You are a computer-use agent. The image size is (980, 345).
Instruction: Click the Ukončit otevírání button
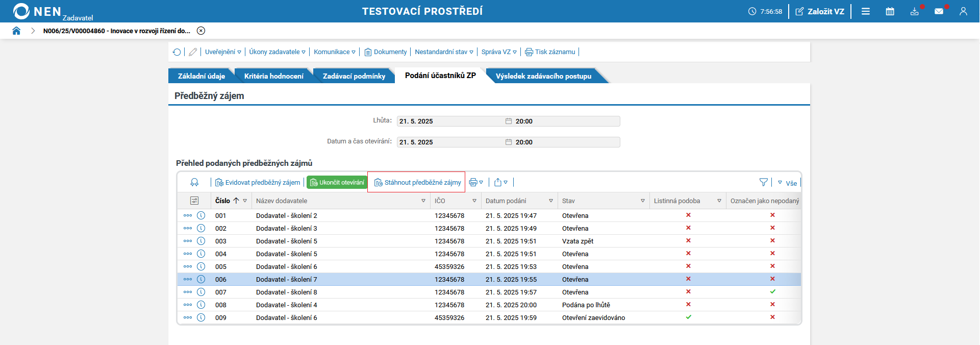[337, 182]
